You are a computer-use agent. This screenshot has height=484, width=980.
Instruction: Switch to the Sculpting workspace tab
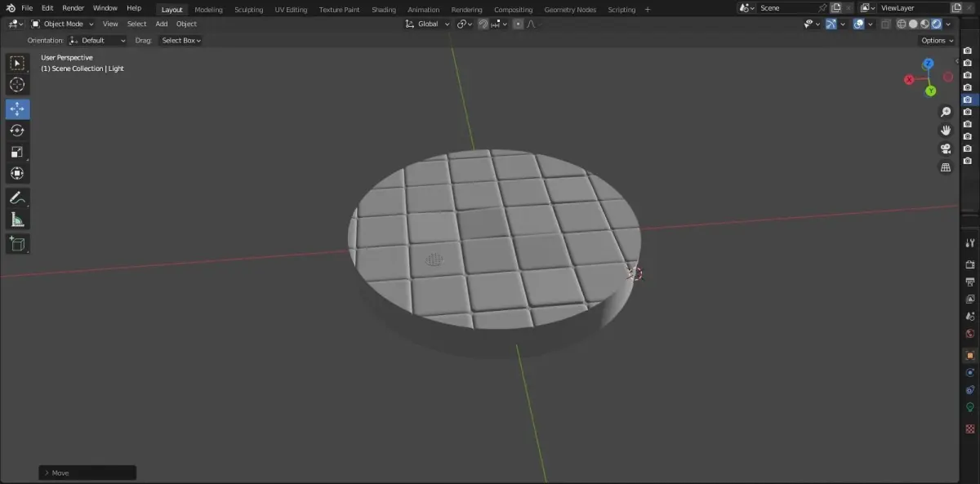pyautogui.click(x=248, y=10)
